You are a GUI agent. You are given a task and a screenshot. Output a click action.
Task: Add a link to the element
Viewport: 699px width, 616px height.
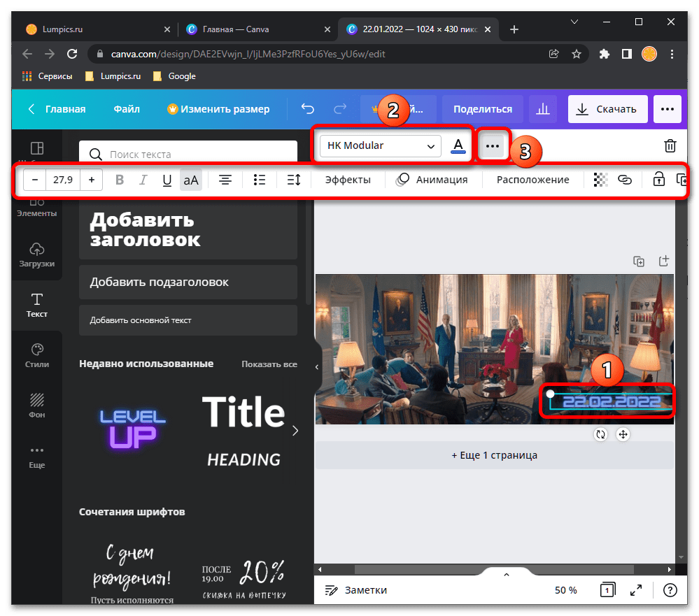coord(625,180)
